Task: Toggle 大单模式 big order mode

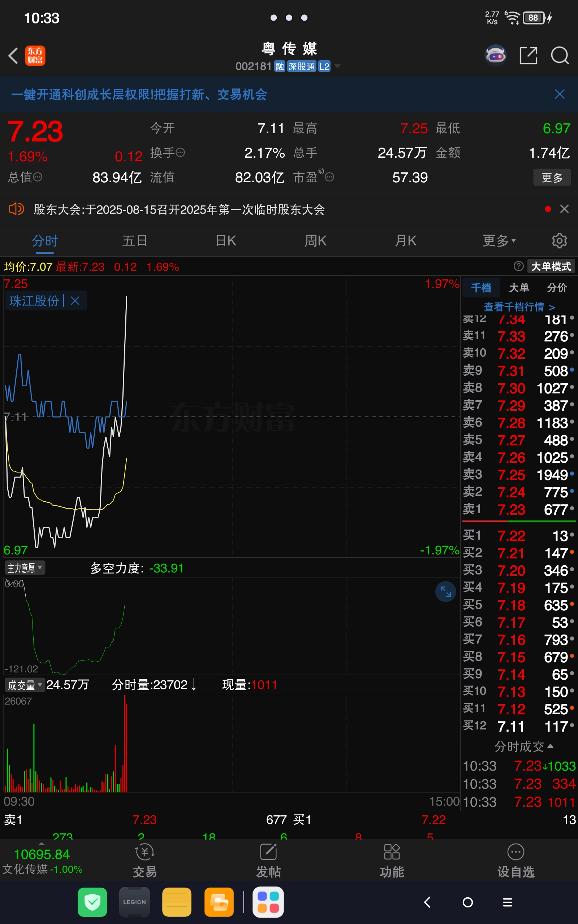Action: click(551, 266)
